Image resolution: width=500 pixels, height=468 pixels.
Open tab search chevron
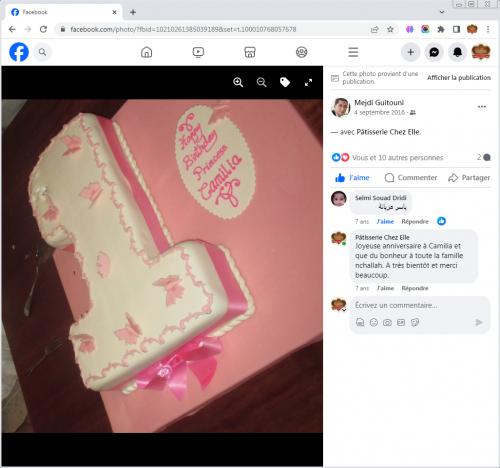pos(442,12)
